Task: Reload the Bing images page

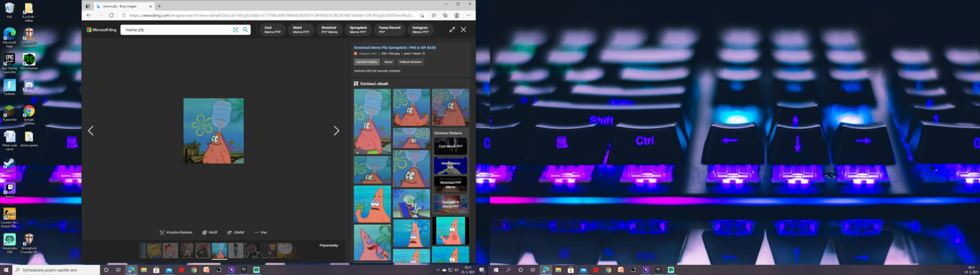Action: coord(111,15)
